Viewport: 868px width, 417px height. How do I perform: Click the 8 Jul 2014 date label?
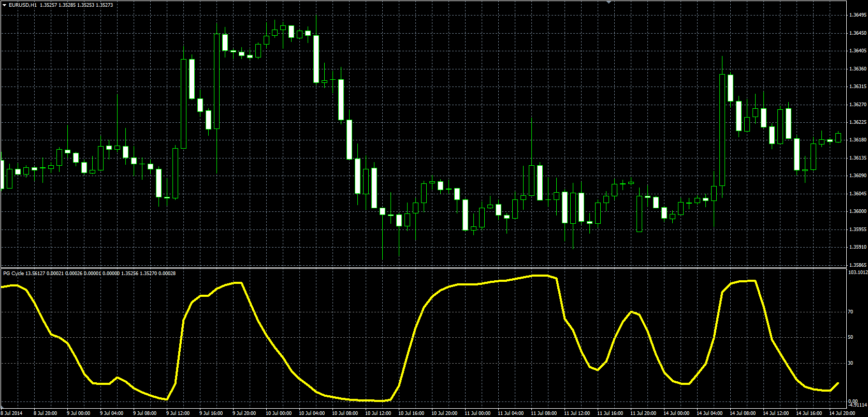[x=12, y=413]
